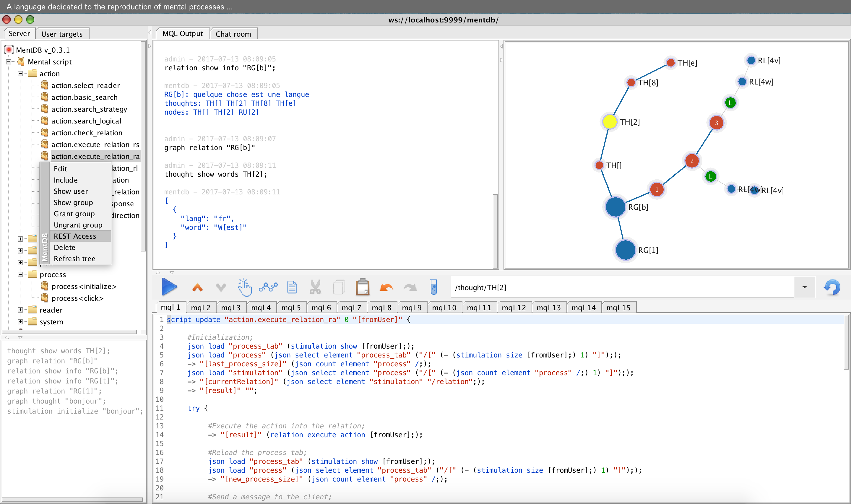Select action.basic_search in the tree
The height and width of the screenshot is (504, 851).
tap(84, 97)
